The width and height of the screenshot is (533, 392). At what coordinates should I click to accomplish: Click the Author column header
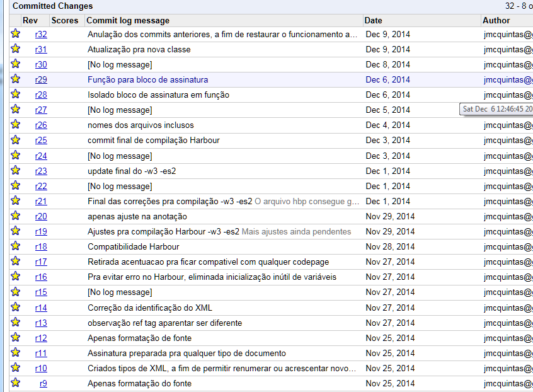click(x=496, y=20)
